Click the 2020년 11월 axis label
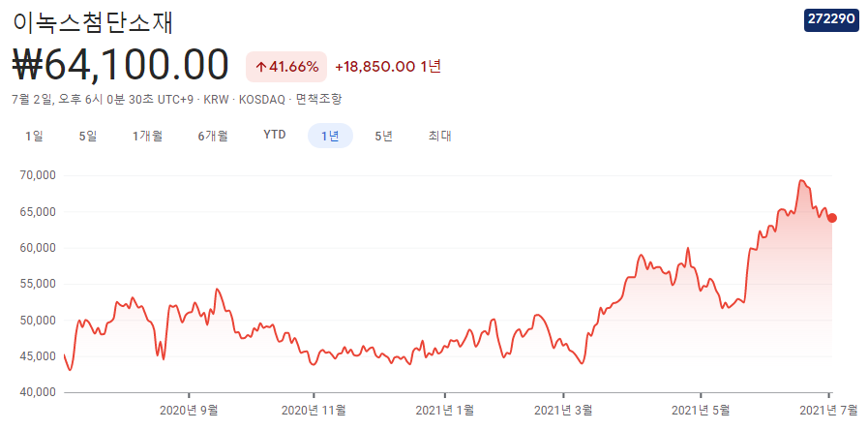868x430 pixels. tap(314, 411)
